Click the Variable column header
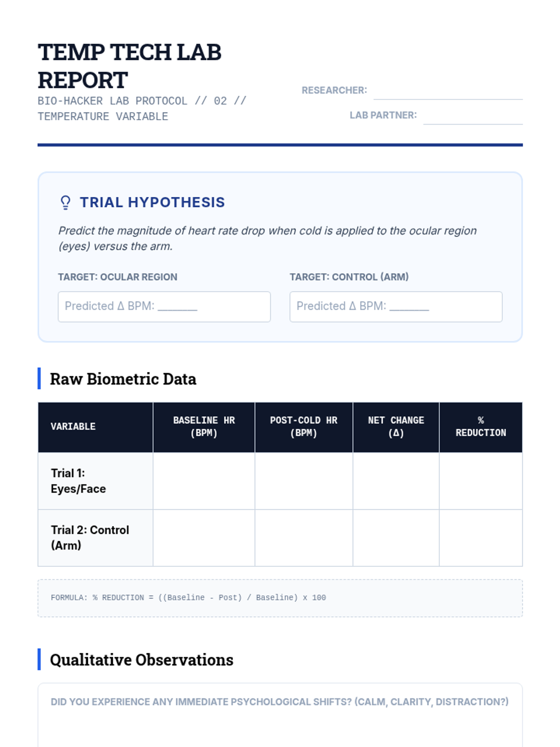 coord(73,427)
